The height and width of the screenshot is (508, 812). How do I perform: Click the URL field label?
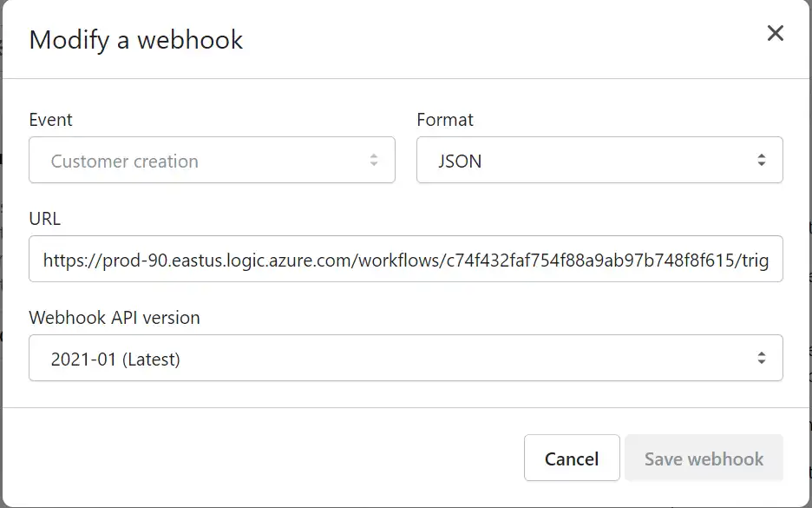(45, 219)
